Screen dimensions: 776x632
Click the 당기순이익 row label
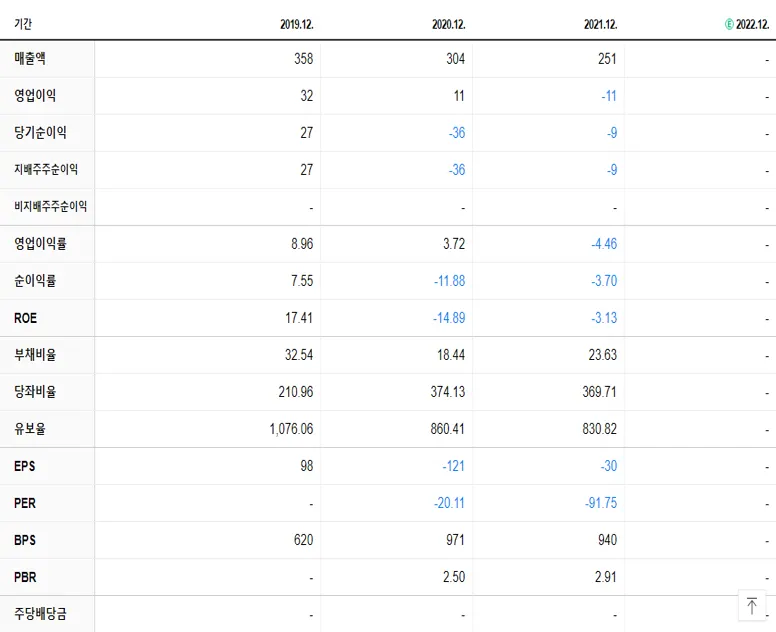(40, 133)
